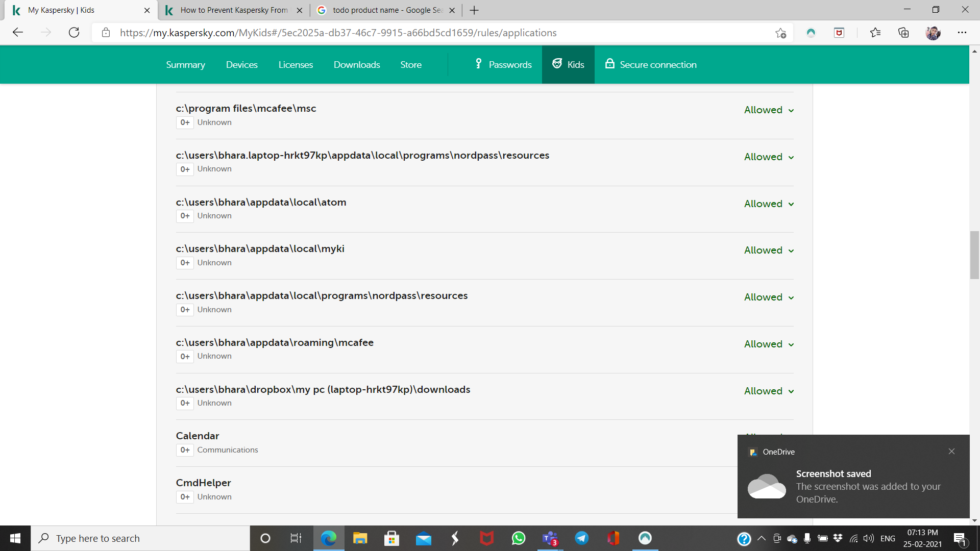Image resolution: width=980 pixels, height=551 pixels.
Task: Change Allowed status for dropbox downloads entry
Action: tap(769, 391)
